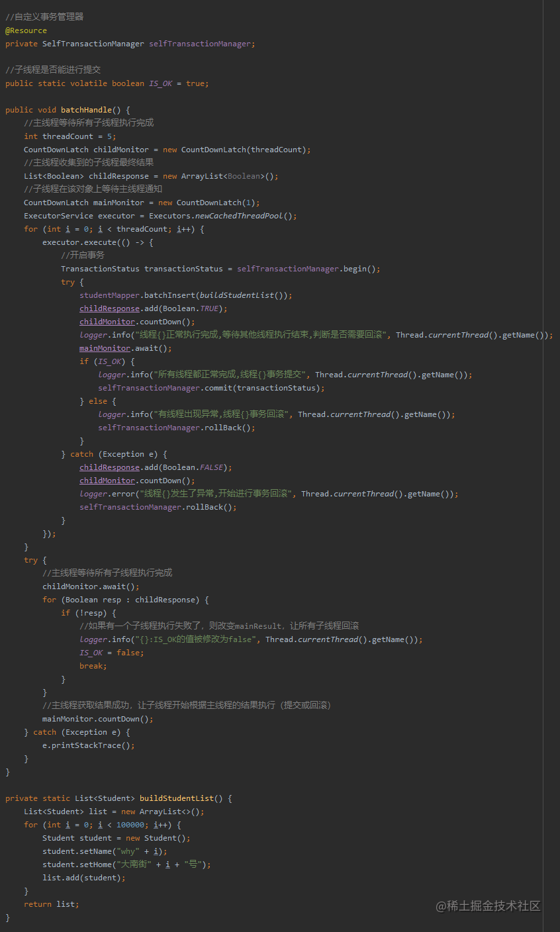560x932 pixels.
Task: Click the '//开启事务' comment
Action: 83,256
